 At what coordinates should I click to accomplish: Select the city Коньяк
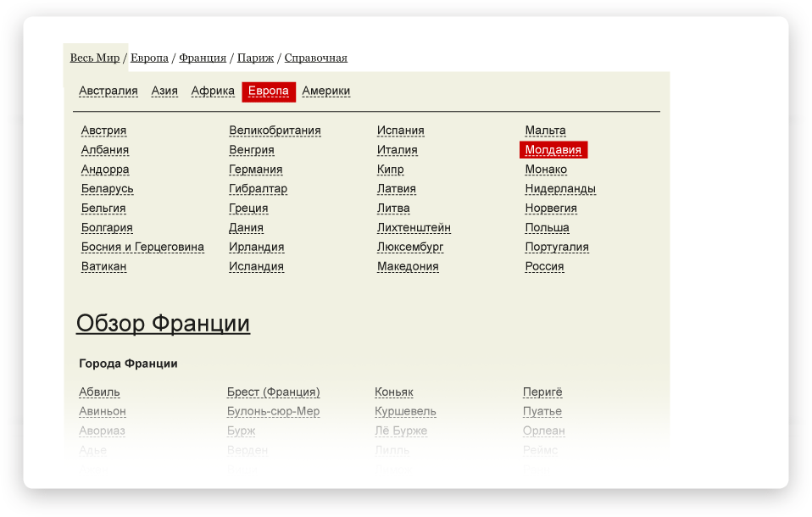click(x=393, y=392)
